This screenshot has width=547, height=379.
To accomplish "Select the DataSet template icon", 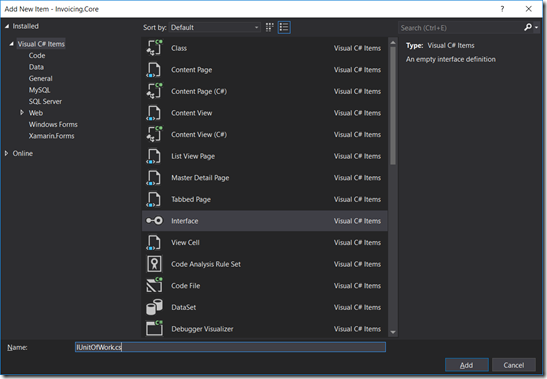I will pyautogui.click(x=154, y=307).
